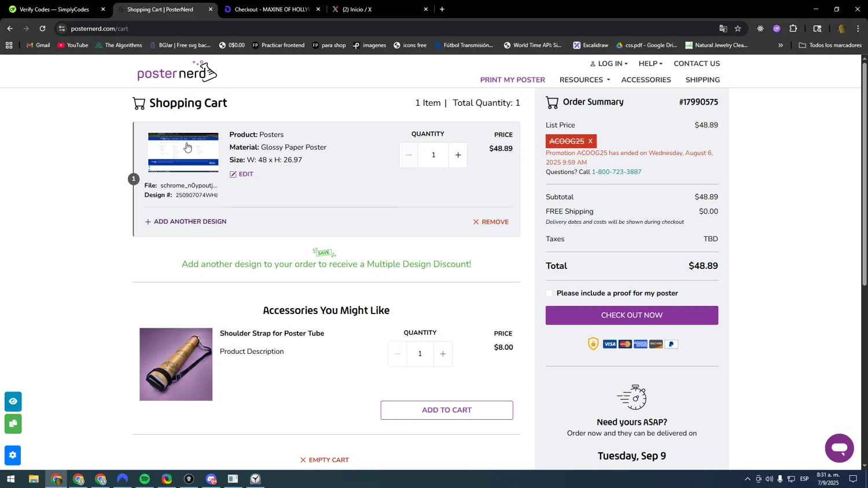This screenshot has height=488, width=868.
Task: Open a new browser tab
Action: [x=442, y=9]
